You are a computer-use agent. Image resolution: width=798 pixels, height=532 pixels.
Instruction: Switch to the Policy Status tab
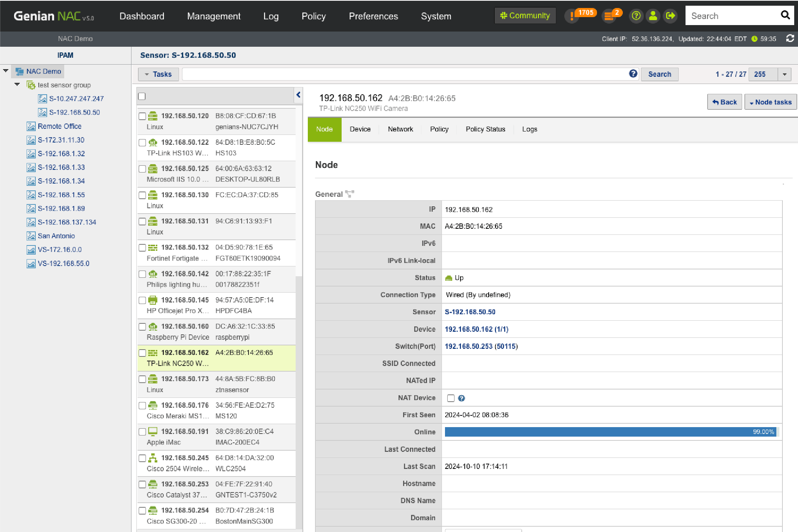(x=485, y=129)
